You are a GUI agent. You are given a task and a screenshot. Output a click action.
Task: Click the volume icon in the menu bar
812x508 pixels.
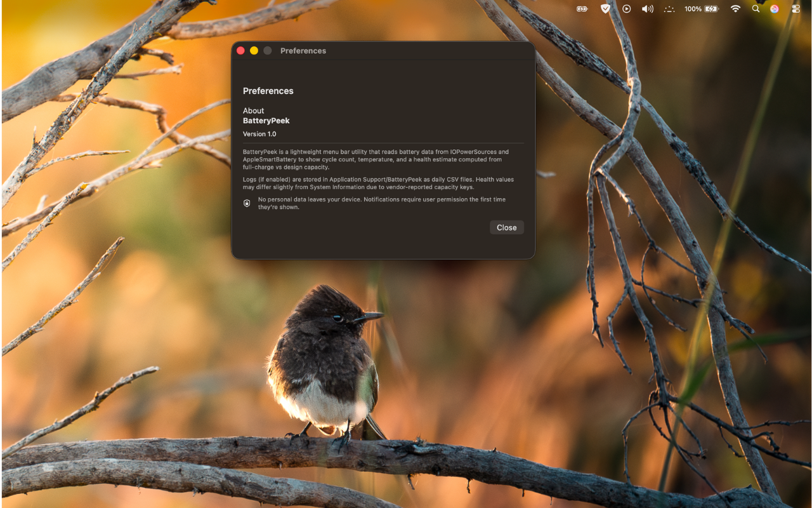pos(648,9)
